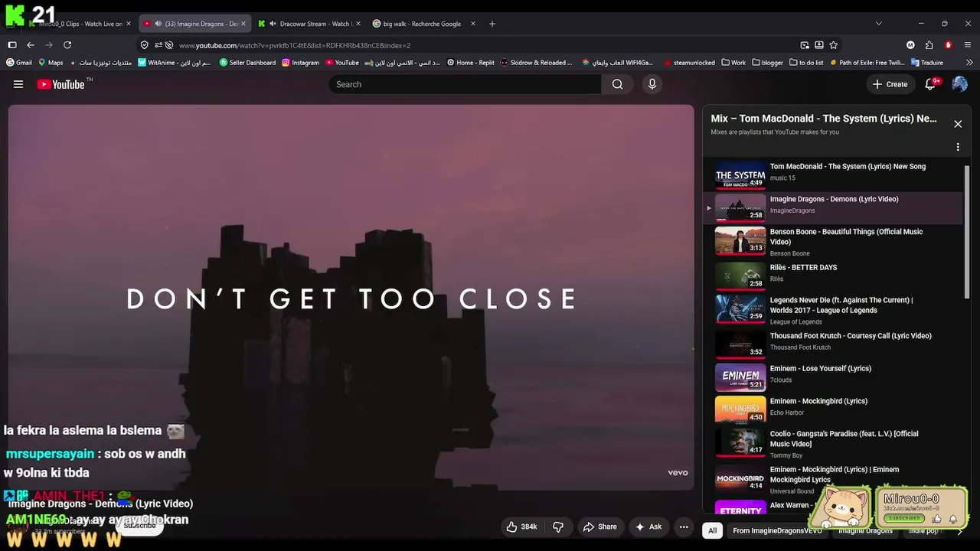
Task: Click the Create button
Action: [x=890, y=84]
